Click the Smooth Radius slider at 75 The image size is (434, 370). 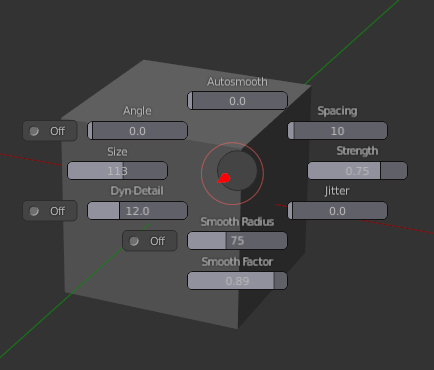point(237,241)
